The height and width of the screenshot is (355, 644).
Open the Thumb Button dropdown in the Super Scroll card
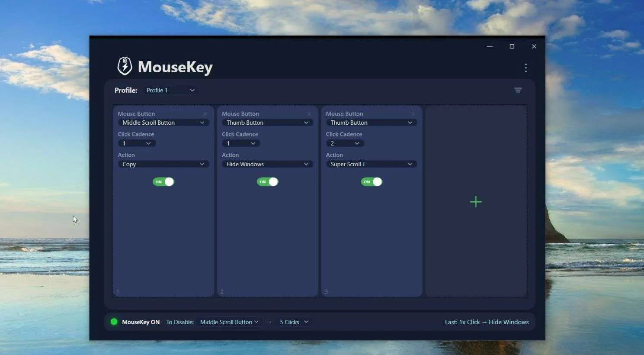pos(372,123)
